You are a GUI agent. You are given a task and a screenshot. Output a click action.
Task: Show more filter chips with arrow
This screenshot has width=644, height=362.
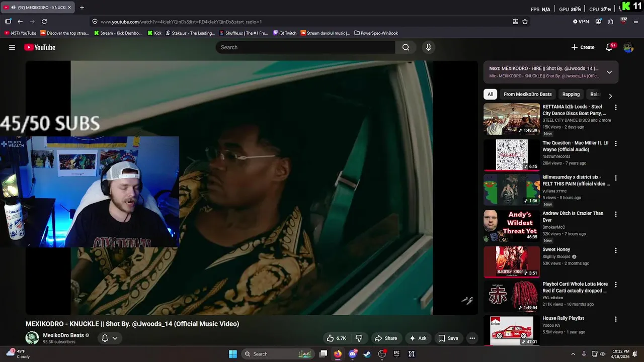610,96
